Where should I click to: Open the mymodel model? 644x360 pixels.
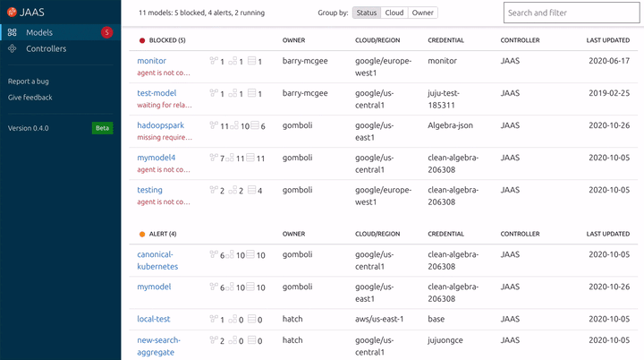pyautogui.click(x=154, y=287)
